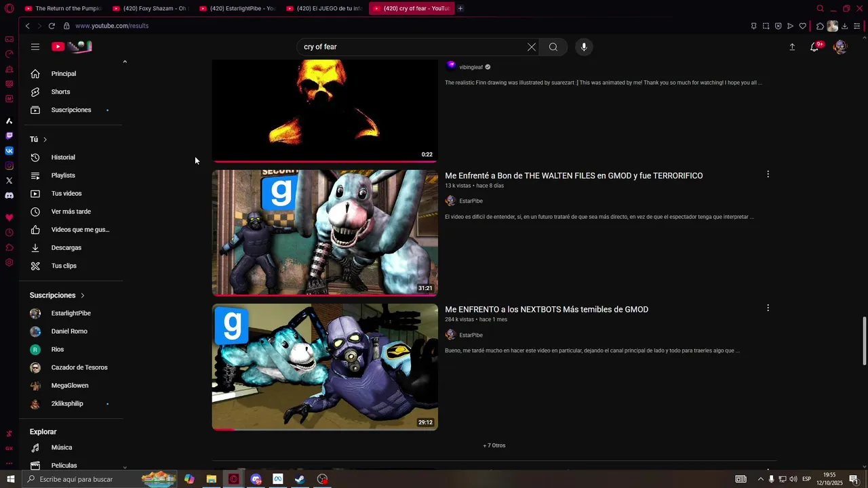The image size is (868, 488).
Task: Open options menu for THE WALTEN FILES video
Action: coord(768,174)
